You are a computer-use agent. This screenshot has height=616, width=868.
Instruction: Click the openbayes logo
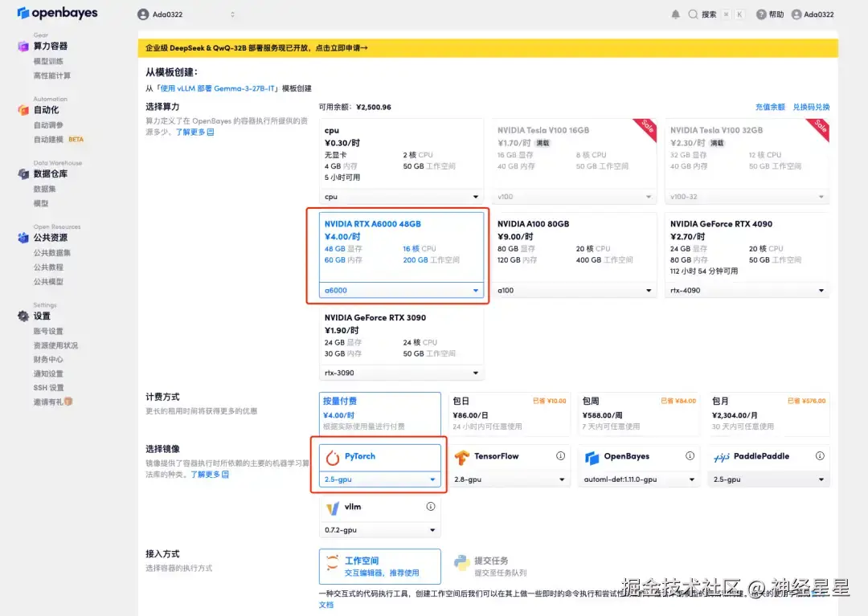57,12
